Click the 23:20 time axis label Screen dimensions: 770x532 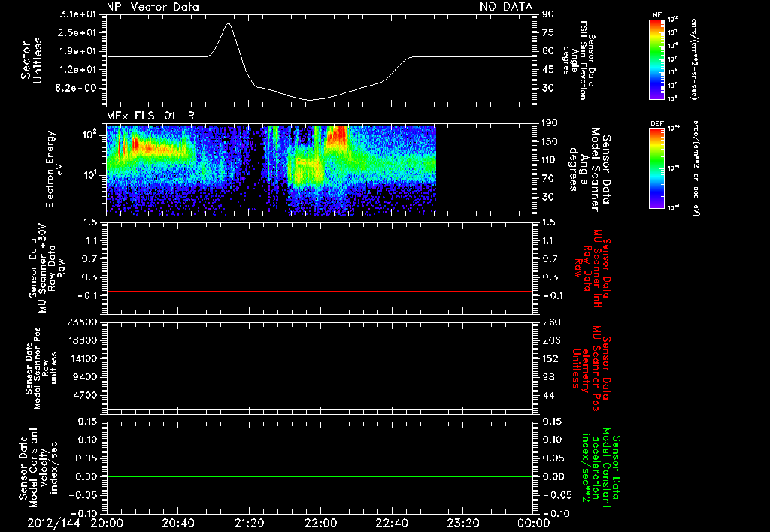point(462,523)
